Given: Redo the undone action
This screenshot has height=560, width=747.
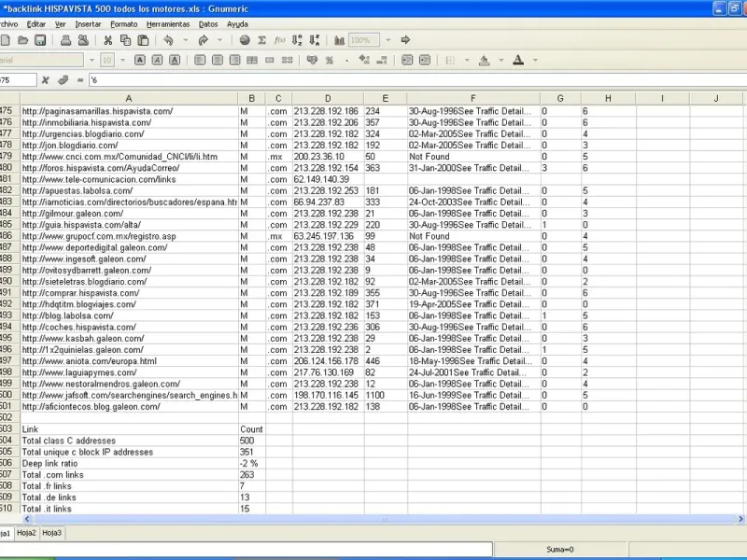Looking at the screenshot, I should pyautogui.click(x=204, y=40).
